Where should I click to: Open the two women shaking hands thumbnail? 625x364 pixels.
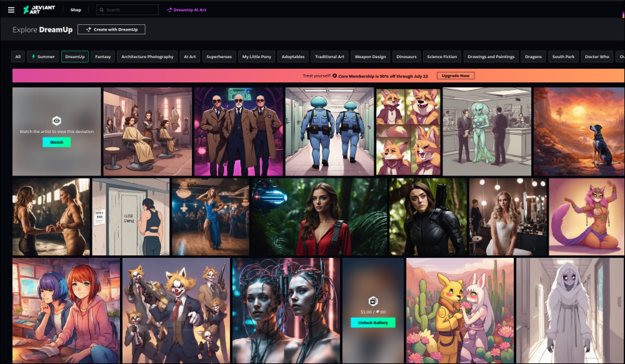(51, 217)
